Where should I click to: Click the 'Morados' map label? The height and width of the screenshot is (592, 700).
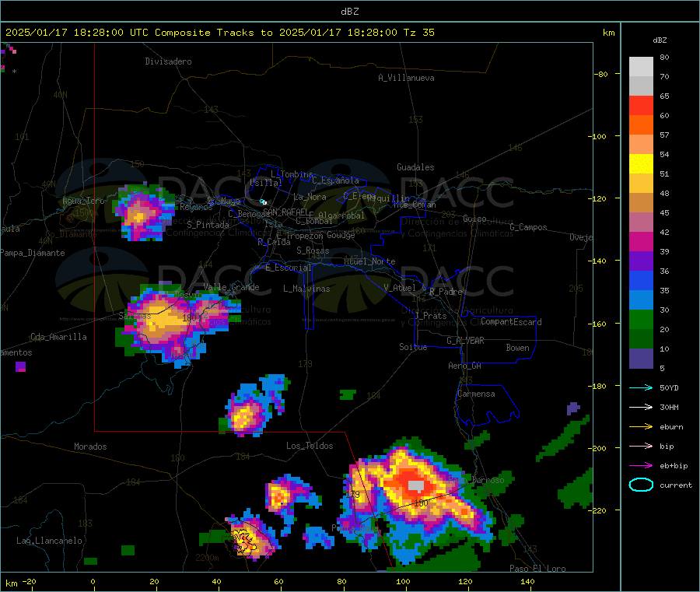[x=90, y=447]
